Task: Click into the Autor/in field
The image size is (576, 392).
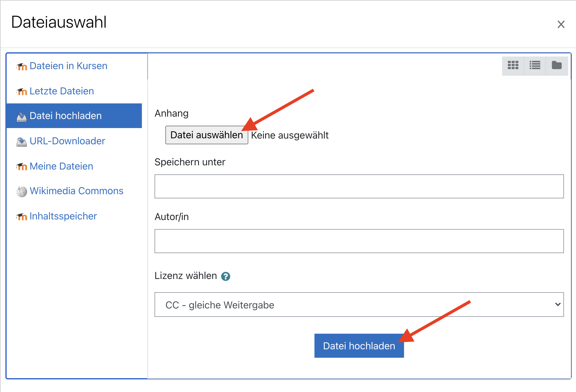Action: pyautogui.click(x=359, y=241)
